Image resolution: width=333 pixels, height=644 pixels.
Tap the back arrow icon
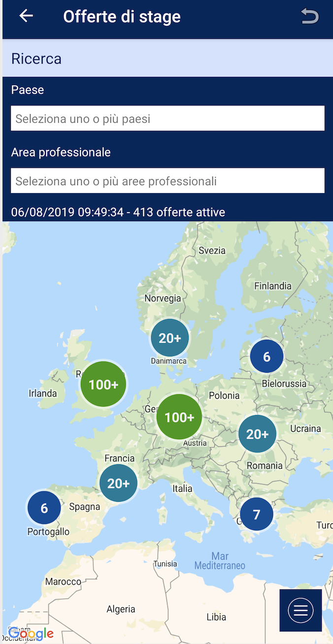(x=26, y=16)
